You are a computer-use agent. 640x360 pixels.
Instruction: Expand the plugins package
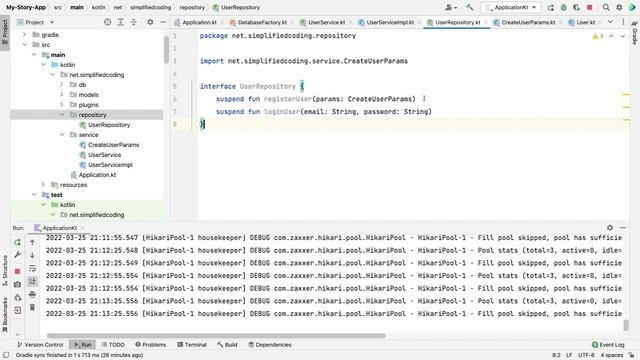point(62,104)
